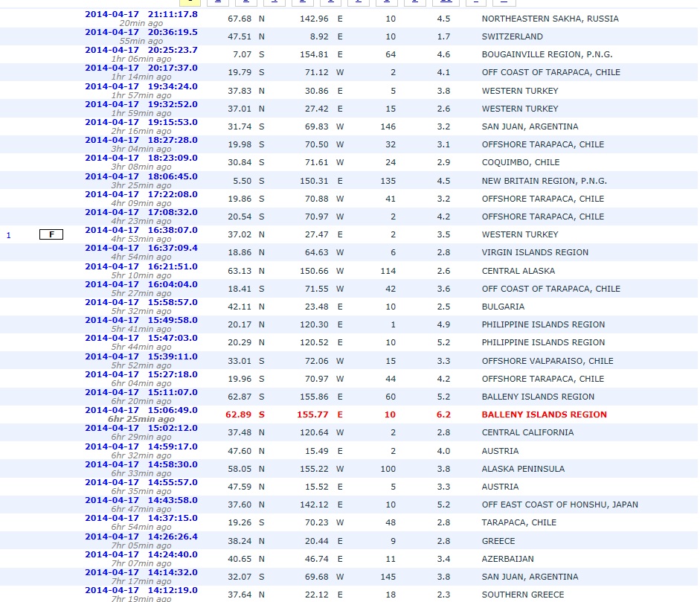Click the TARAPACA, CHILE text at 14:37:15.0
The image size is (700, 602).
point(518,523)
